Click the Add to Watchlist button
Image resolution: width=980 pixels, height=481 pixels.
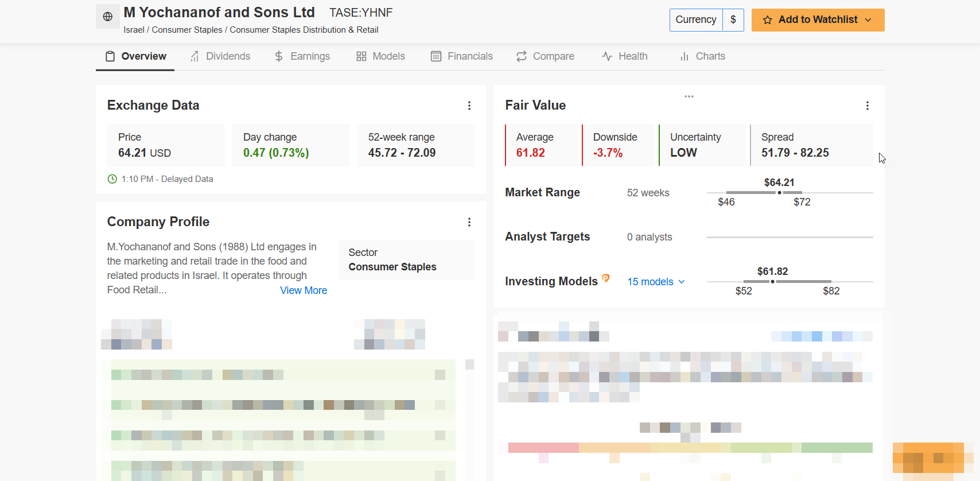coord(818,20)
